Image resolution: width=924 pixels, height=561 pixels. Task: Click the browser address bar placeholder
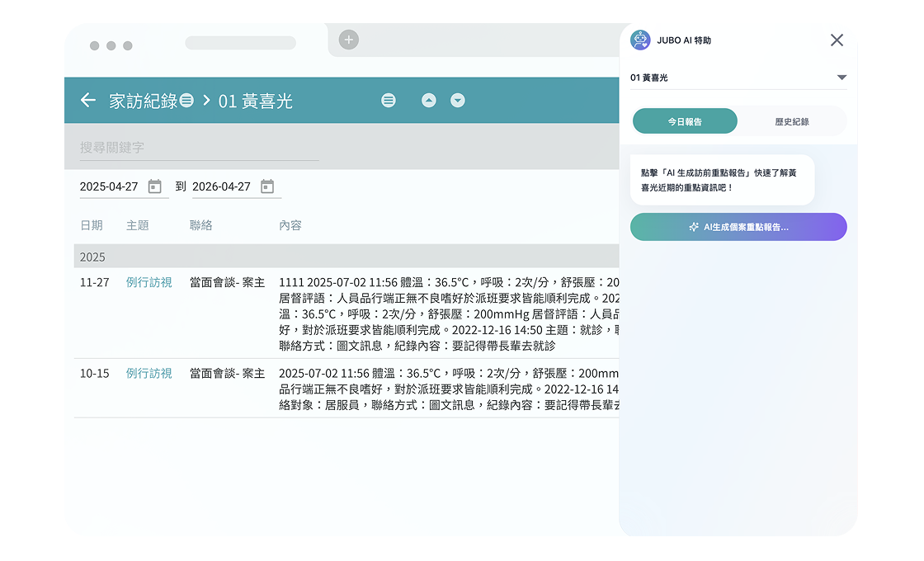click(x=240, y=42)
